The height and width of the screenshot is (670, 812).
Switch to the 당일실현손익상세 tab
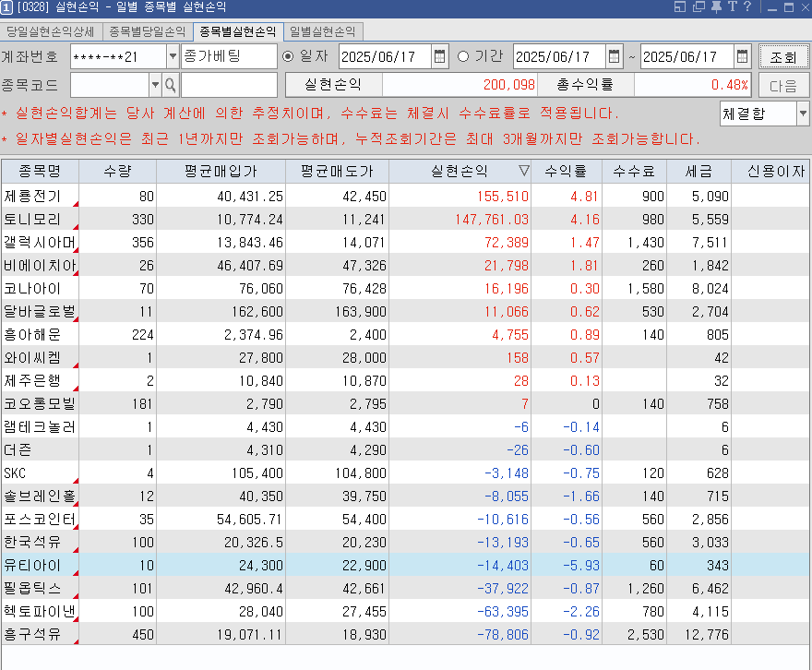(51, 31)
